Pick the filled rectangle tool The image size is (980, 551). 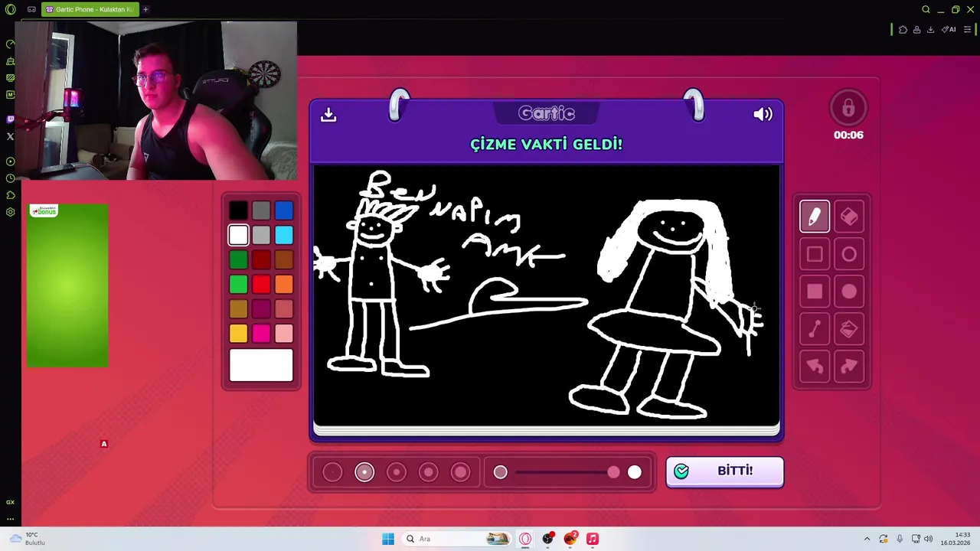click(x=815, y=292)
